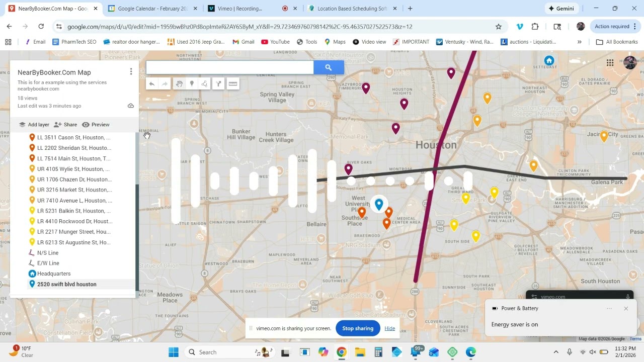Open Chrome from the taskbar
The width and height of the screenshot is (644, 362).
341,352
